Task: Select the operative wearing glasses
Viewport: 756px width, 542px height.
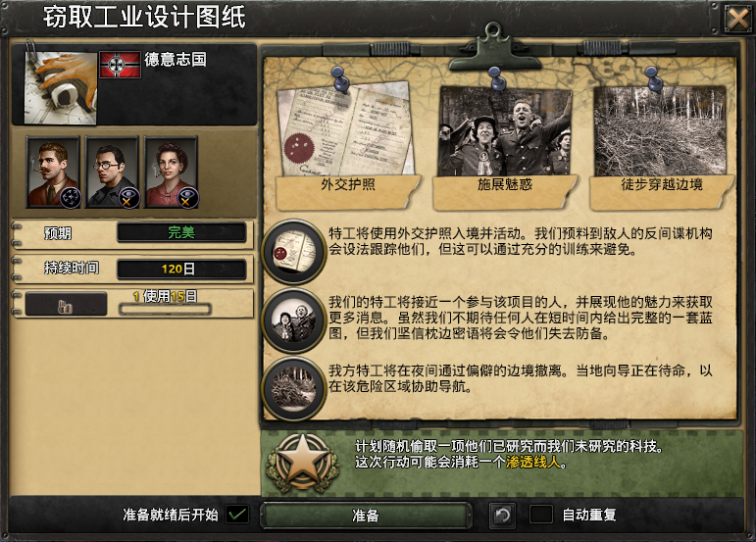Action: click(x=113, y=172)
